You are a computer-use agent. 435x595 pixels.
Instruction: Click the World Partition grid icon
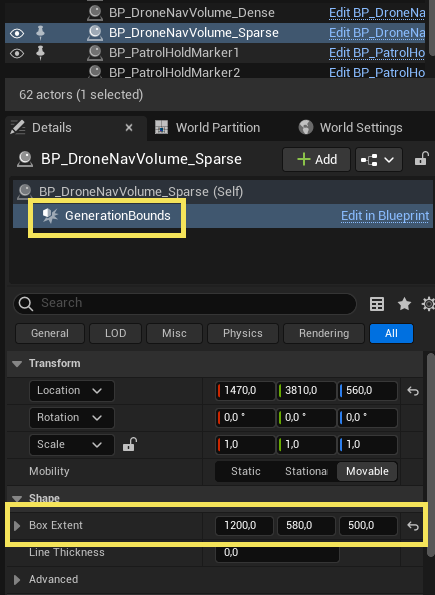point(161,128)
